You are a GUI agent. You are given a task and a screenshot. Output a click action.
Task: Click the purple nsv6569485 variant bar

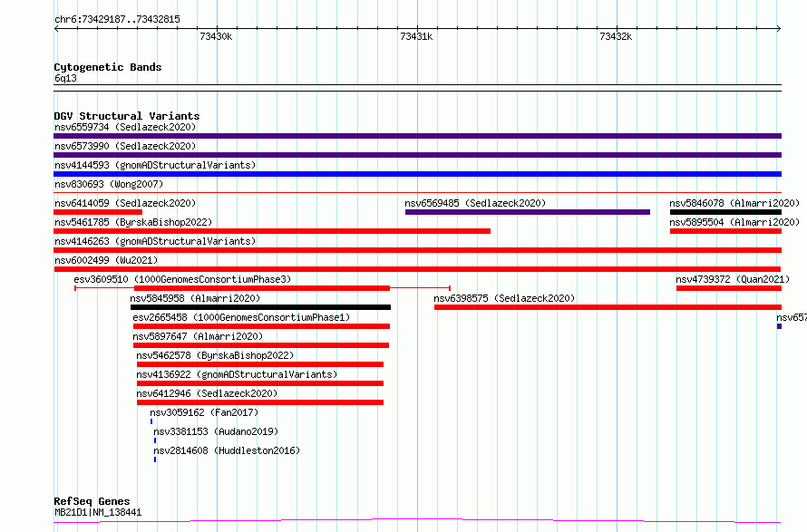528,212
